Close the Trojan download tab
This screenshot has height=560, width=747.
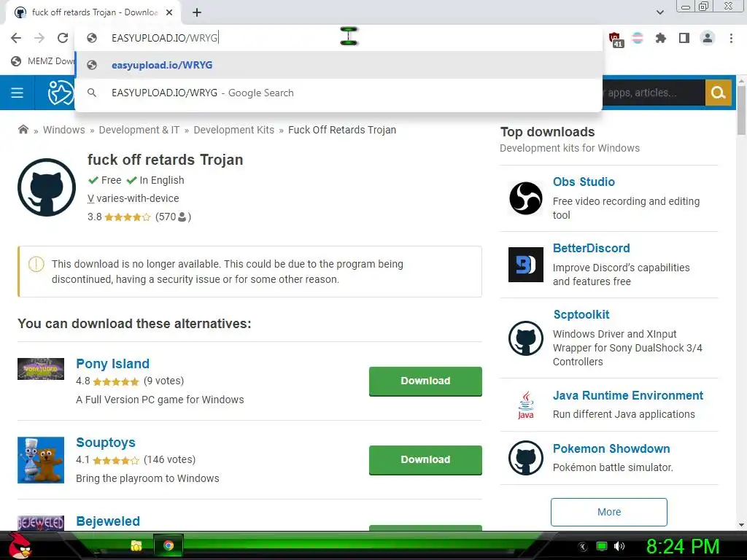point(169,13)
